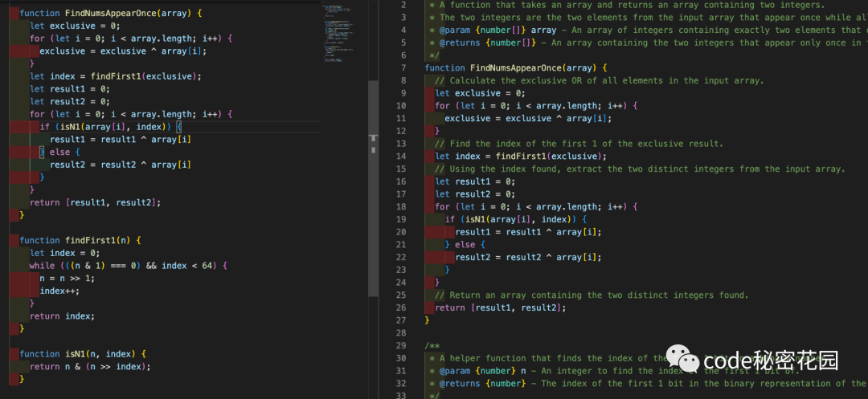Click the left editor's vertical scrollbar thumb
868x399 pixels.
373,189
